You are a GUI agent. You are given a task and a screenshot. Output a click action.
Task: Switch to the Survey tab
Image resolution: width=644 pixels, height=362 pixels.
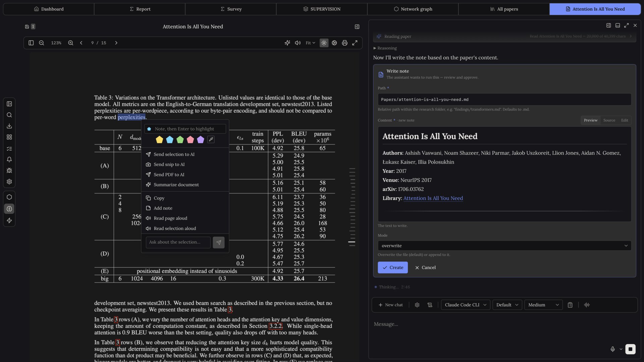click(231, 9)
